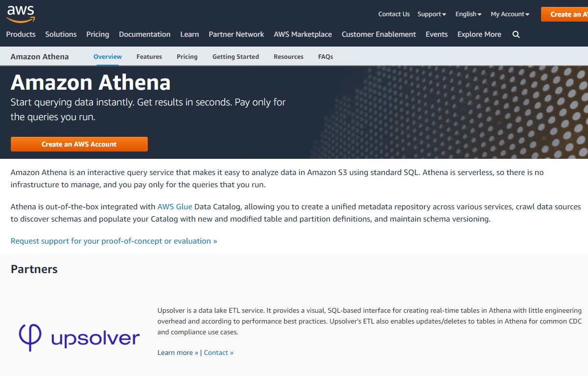Expand the My Account dropdown
588x376 pixels.
510,14
